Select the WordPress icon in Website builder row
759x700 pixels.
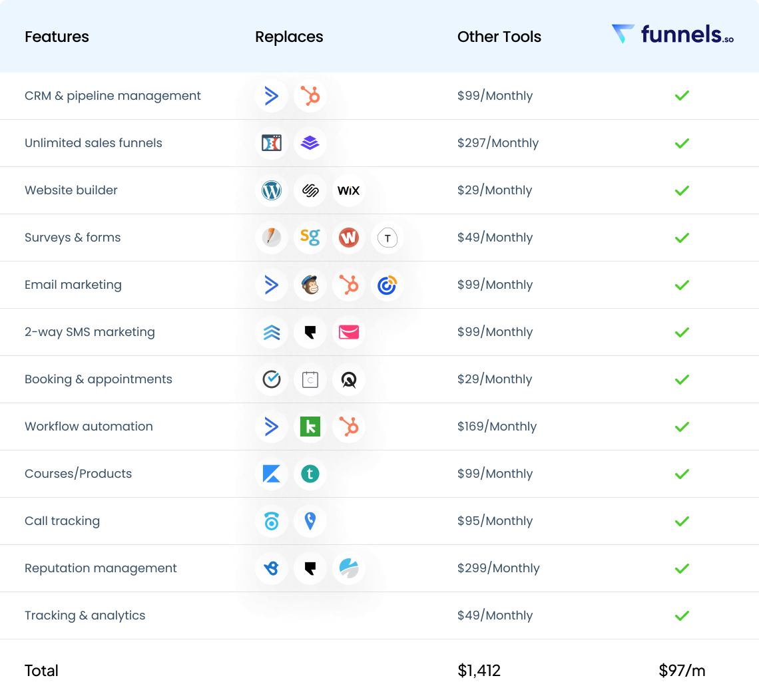(x=271, y=190)
